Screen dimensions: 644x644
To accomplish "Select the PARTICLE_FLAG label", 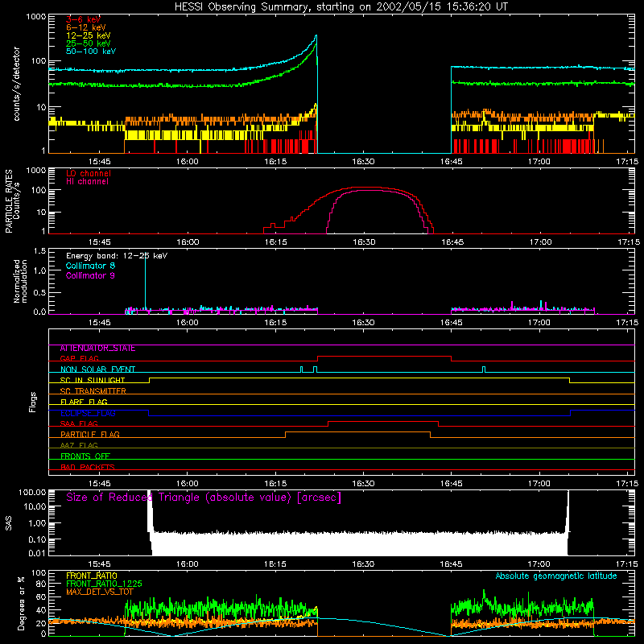I will pos(90,435).
